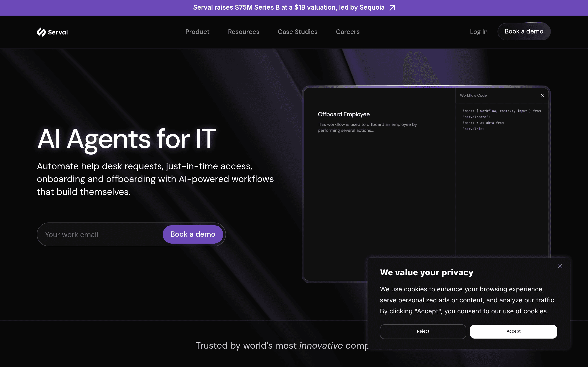Reject cookies in privacy dialog
This screenshot has height=367, width=588.
point(423,331)
